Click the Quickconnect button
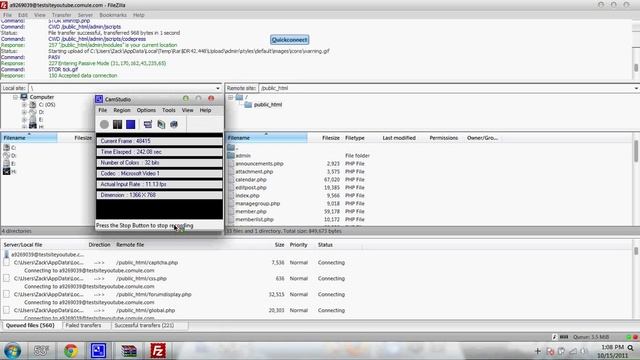 (289, 40)
